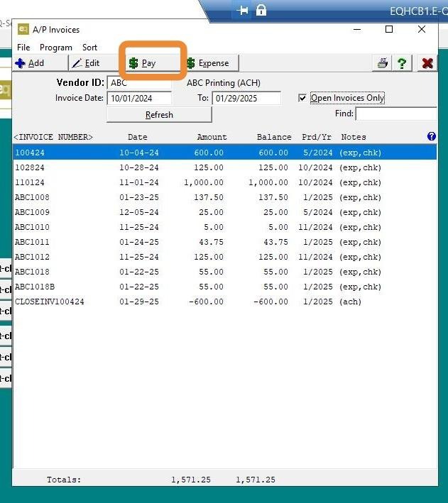The width and height of the screenshot is (448, 503).
Task: Select invoice 110124 row
Action: tap(225, 182)
